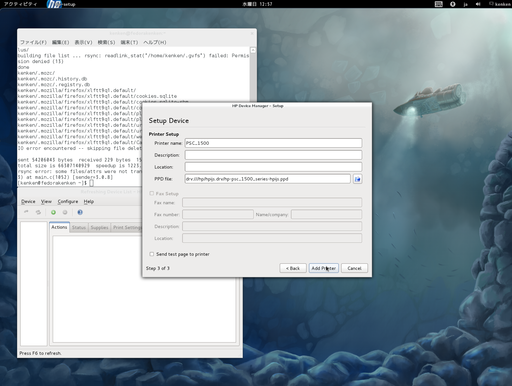The height and width of the screenshot is (386, 512).
Task: Click the refresh device toolbar icon
Action: (38, 212)
